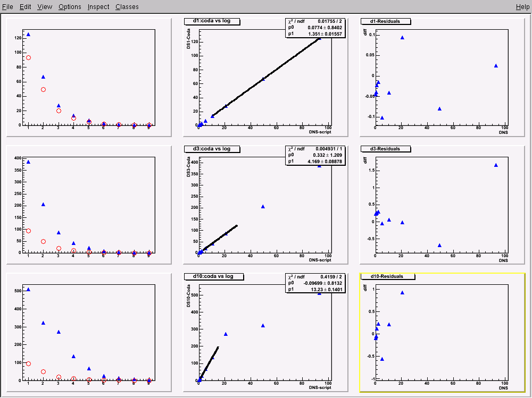Image resolution: width=532 pixels, height=398 pixels.
Task: Click DNS-script axis label in d3 plot
Action: (x=320, y=260)
